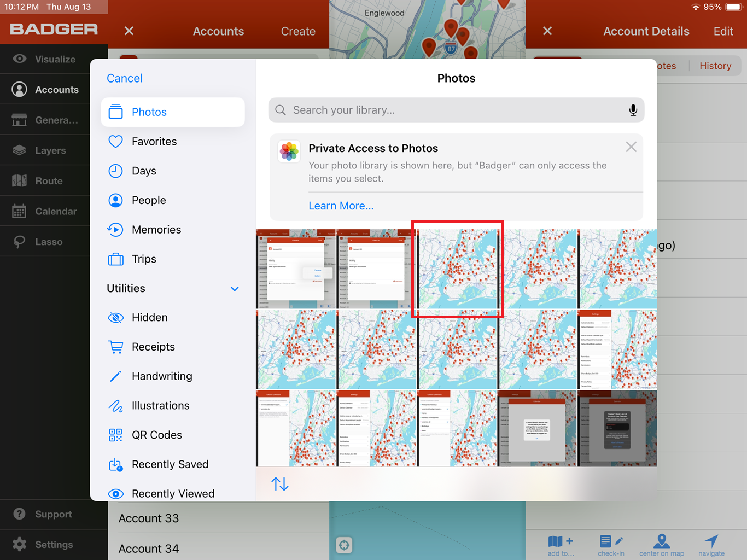Open Trips in the picker sidebar

173,259
